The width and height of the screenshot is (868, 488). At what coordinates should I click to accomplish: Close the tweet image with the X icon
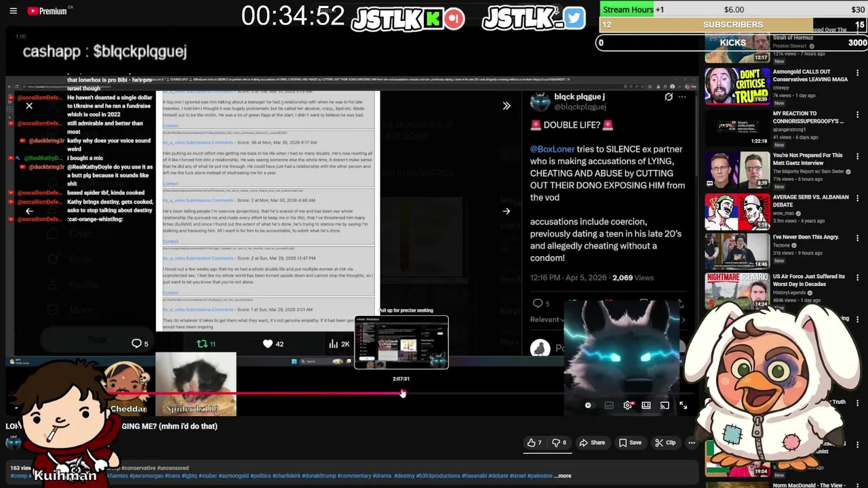[x=29, y=106]
